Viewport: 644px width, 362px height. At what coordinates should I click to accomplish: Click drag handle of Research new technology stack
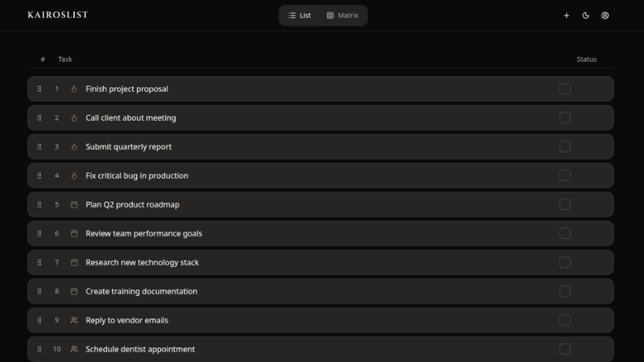pos(39,262)
